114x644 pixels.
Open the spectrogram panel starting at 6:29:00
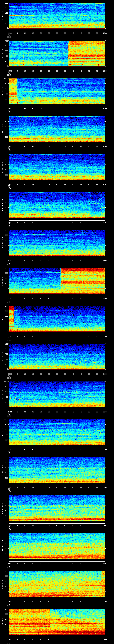57,584
